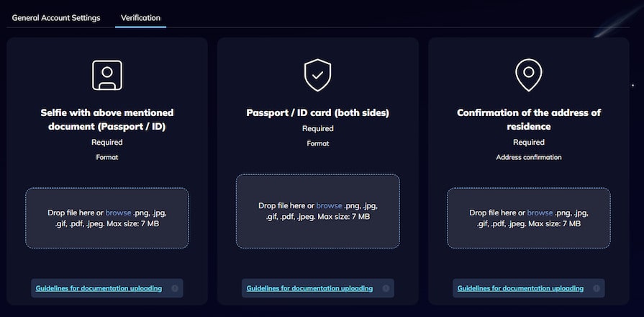Click the selfie portrait icon

pos(107,75)
